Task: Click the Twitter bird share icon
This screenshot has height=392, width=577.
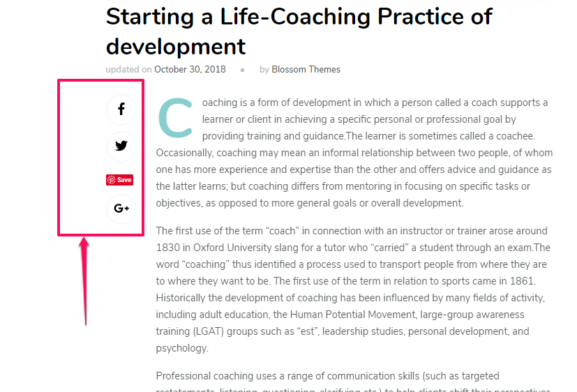Action: click(121, 146)
